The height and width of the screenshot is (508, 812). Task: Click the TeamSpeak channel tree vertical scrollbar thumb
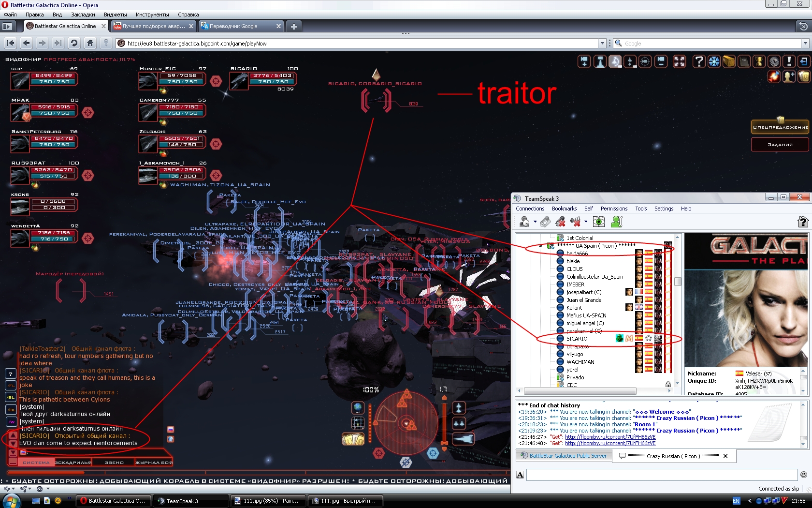pyautogui.click(x=678, y=282)
